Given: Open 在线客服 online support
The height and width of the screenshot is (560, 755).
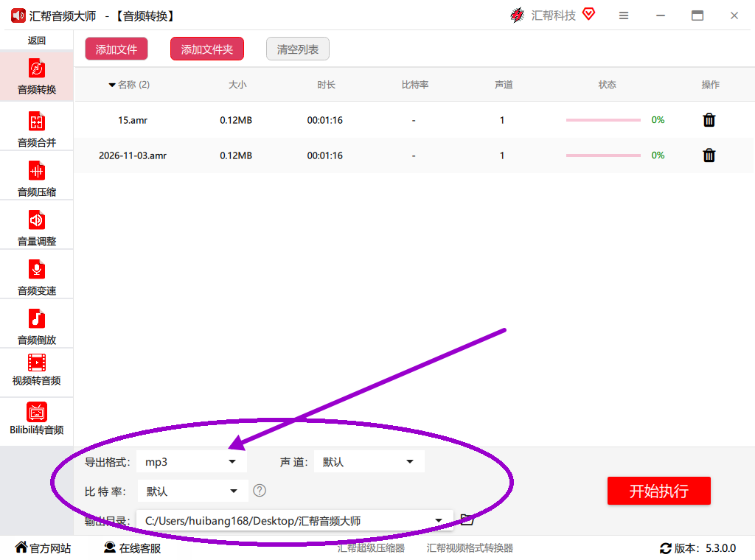Looking at the screenshot, I should click(x=133, y=547).
